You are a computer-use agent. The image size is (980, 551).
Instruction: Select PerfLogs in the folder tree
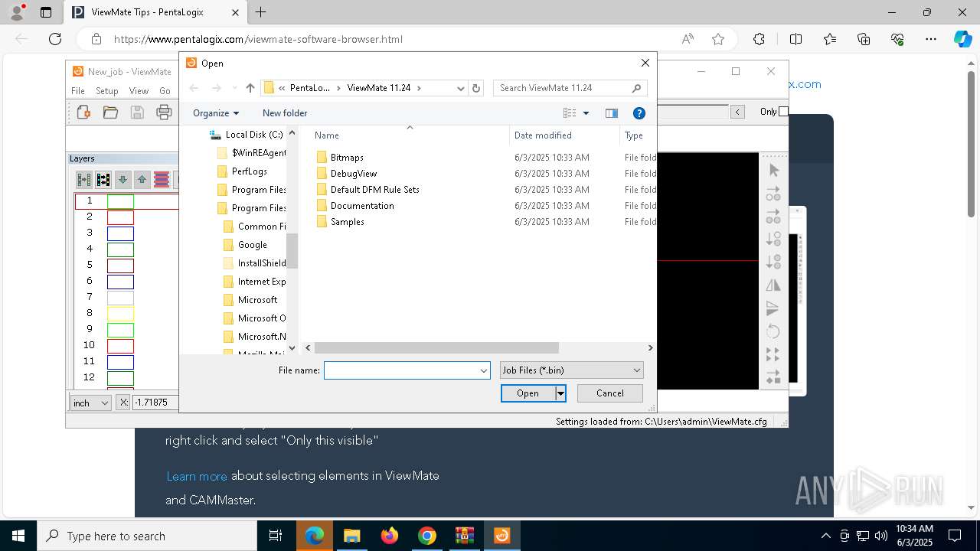point(249,171)
